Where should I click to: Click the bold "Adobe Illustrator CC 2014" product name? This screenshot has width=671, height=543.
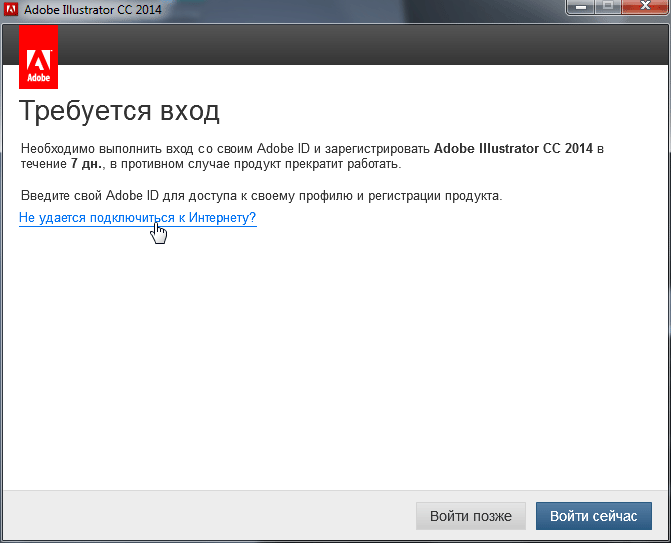(513, 149)
